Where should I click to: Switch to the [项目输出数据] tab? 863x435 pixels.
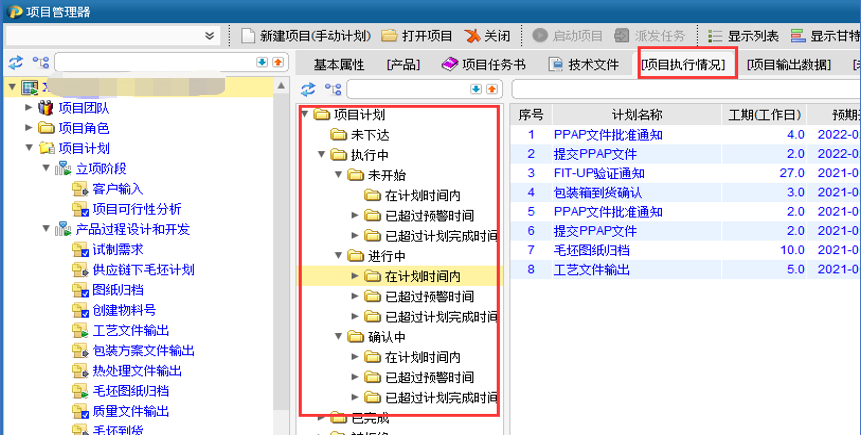coord(788,64)
